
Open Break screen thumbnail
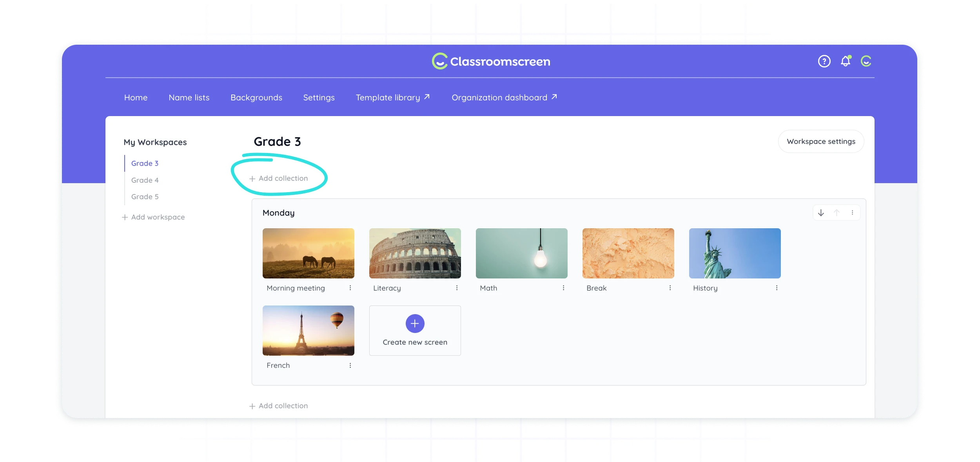(628, 253)
